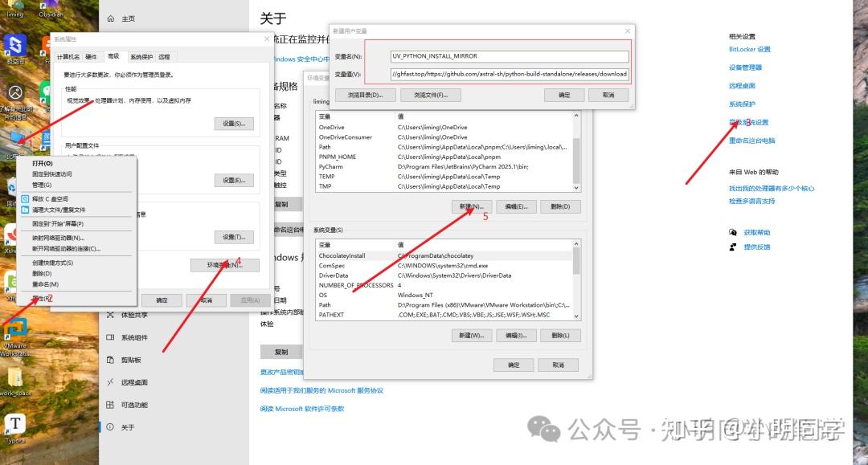868x465 pixels.
Task: Click 编辑(I) under system variables
Action: [516, 335]
